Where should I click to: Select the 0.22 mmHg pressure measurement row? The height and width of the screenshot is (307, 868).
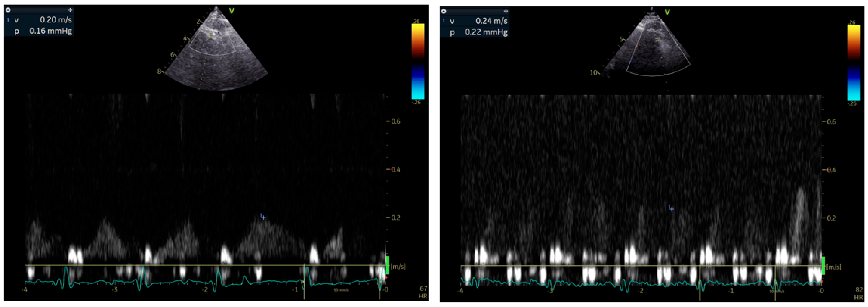point(475,32)
